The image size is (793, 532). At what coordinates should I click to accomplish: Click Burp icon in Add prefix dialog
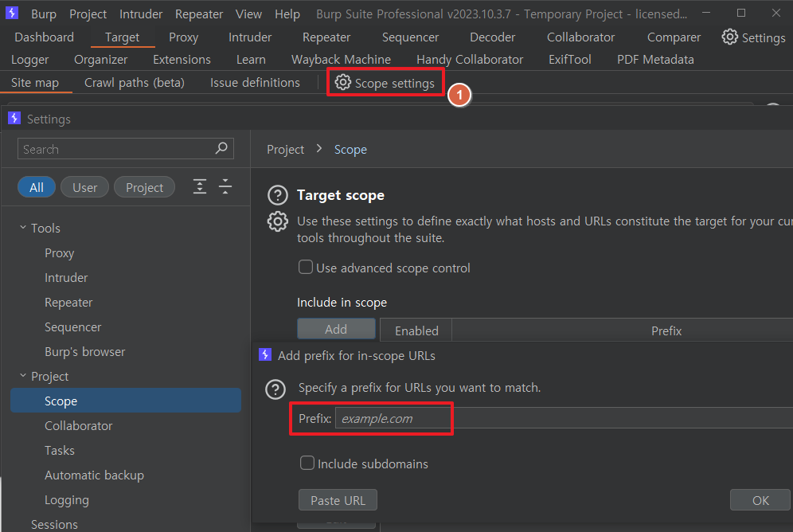265,354
